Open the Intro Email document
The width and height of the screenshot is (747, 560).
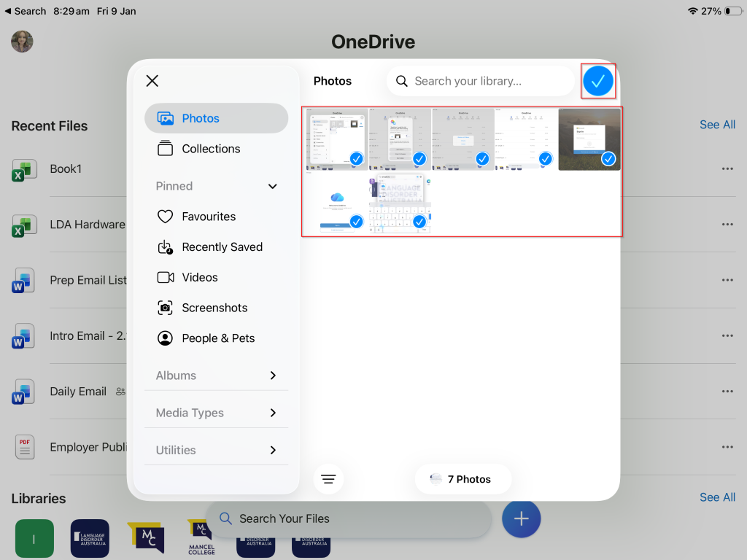(88, 336)
